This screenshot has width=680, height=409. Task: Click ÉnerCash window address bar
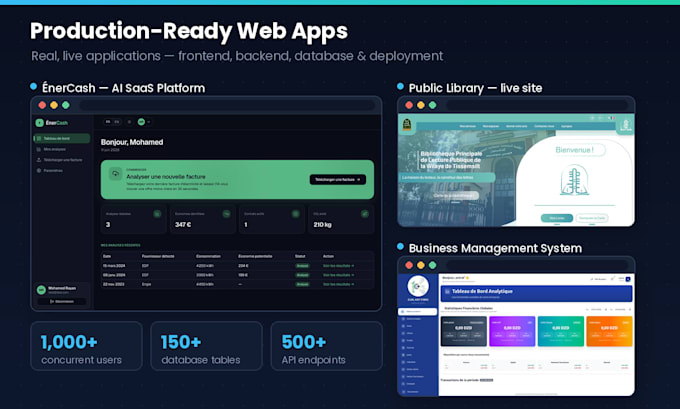(x=227, y=105)
